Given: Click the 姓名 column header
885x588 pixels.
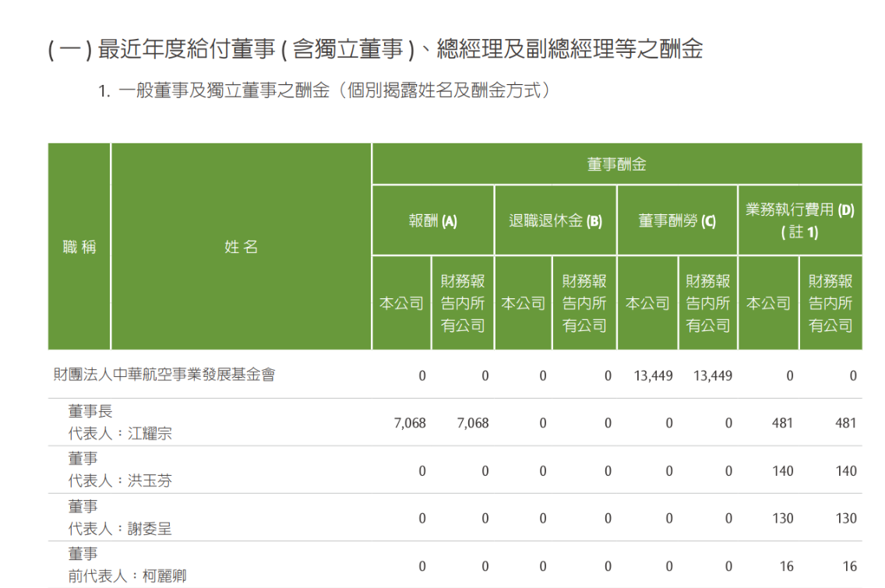Looking at the screenshot, I should click(241, 247).
